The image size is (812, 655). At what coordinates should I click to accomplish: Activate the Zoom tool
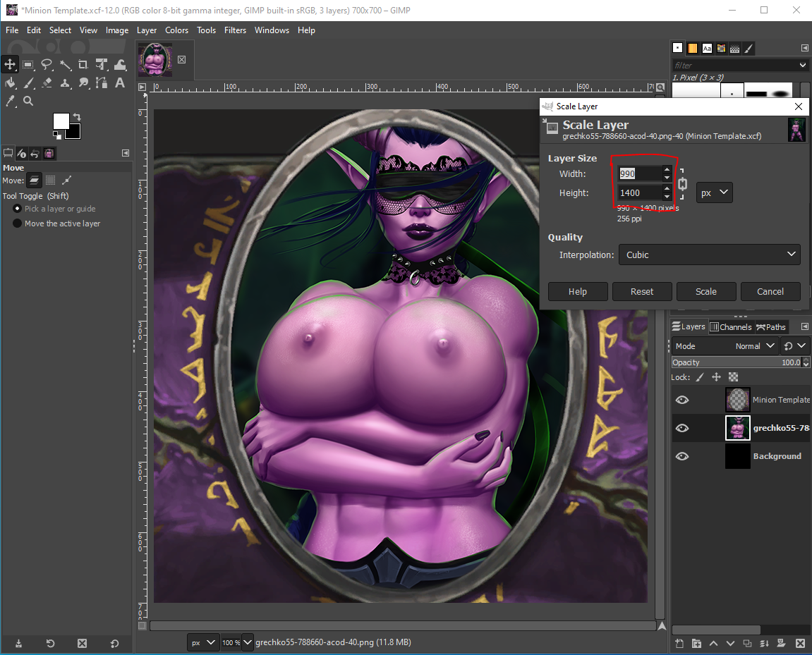[28, 100]
